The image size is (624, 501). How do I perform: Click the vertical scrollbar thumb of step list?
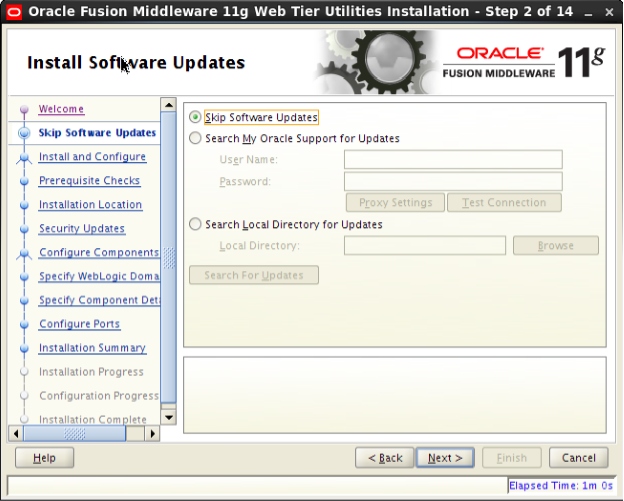pos(169,257)
